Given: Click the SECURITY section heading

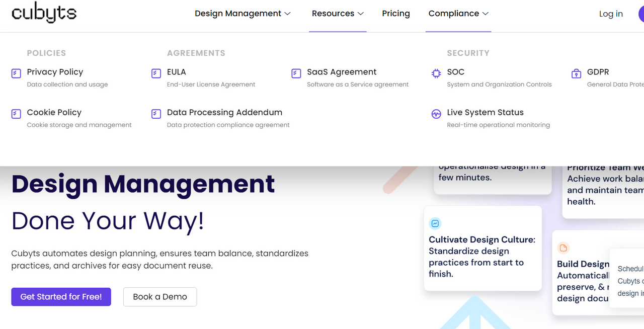Looking at the screenshot, I should (x=468, y=53).
